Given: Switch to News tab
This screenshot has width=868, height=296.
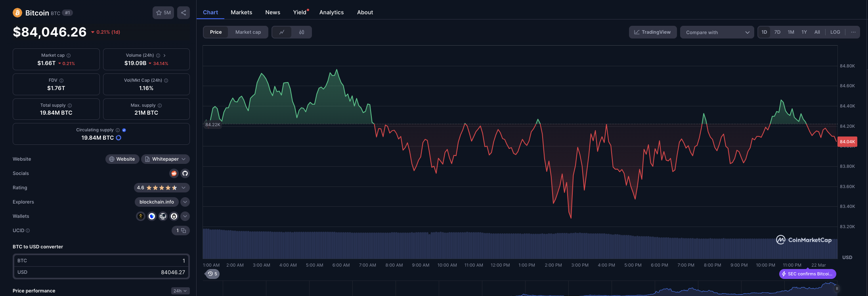Looking at the screenshot, I should (x=273, y=12).
